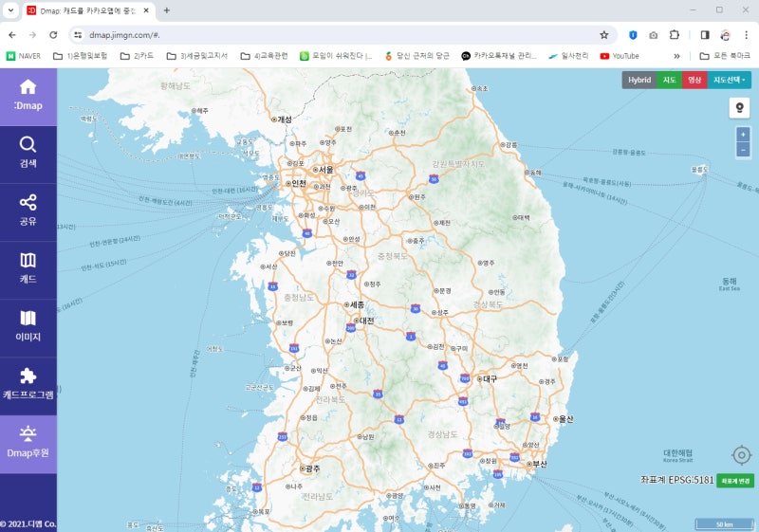Click the 대구 city label on map

coord(490,378)
